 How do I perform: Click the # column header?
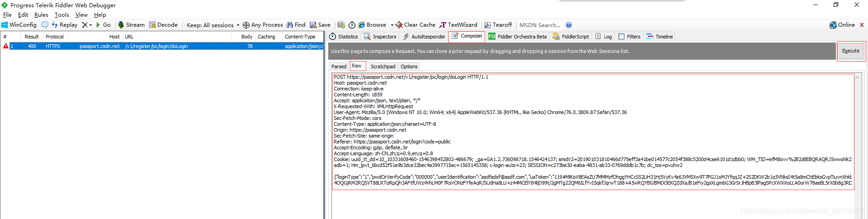click(11, 37)
